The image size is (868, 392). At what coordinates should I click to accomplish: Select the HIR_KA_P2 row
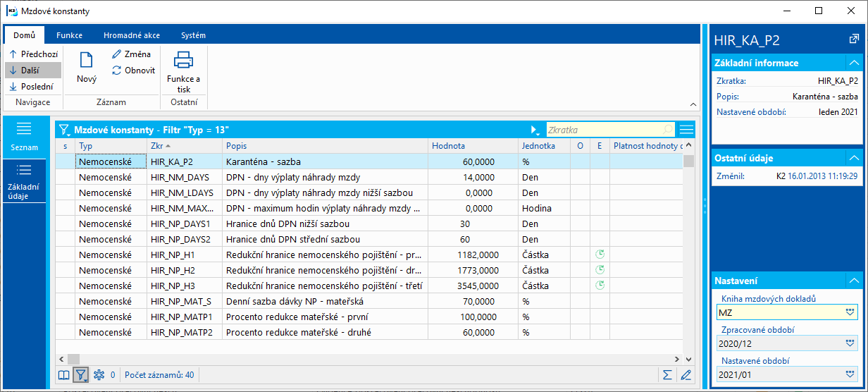pos(369,161)
